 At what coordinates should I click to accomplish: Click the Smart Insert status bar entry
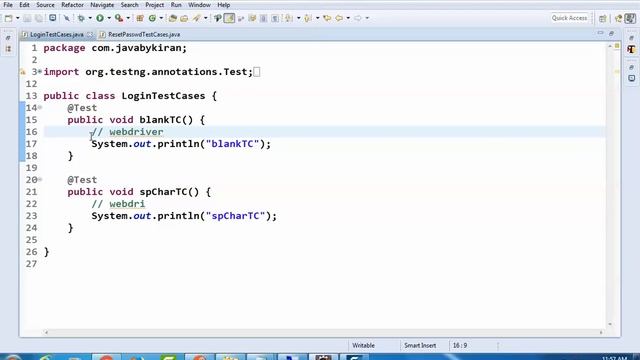(x=420, y=345)
